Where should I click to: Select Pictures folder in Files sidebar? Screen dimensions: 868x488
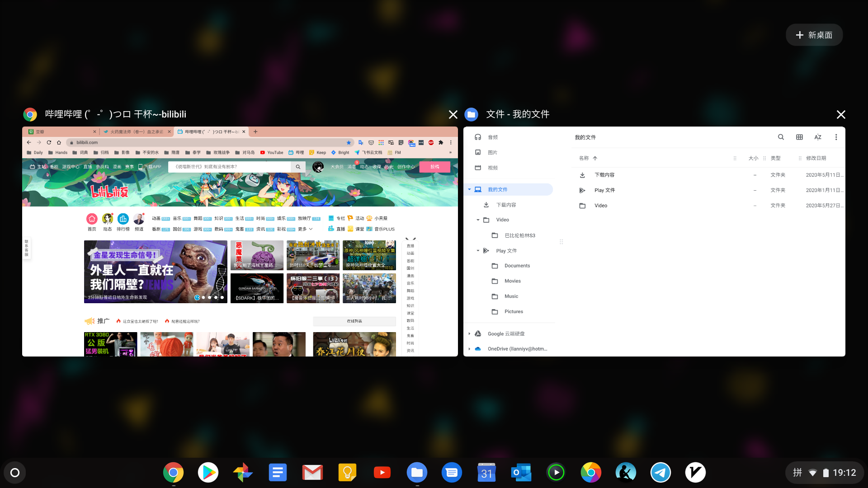click(514, 312)
